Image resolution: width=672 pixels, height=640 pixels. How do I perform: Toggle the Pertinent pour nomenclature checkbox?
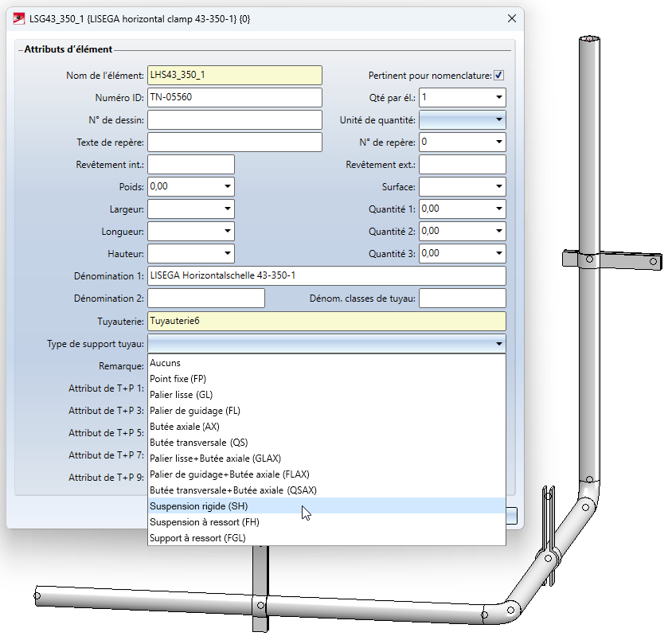click(x=498, y=76)
